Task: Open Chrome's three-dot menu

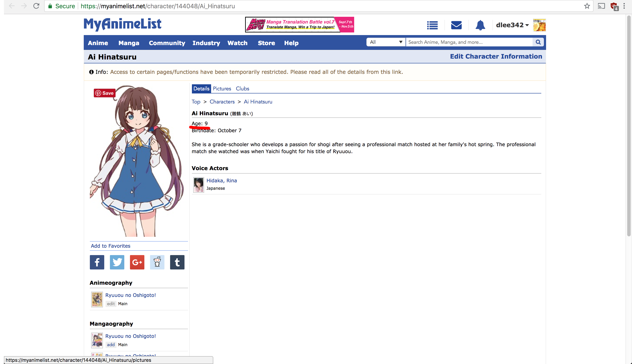Action: 624,6
